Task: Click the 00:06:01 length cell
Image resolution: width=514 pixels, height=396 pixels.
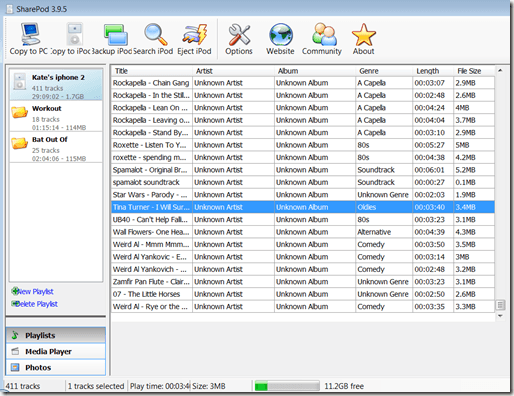Action: coord(433,170)
